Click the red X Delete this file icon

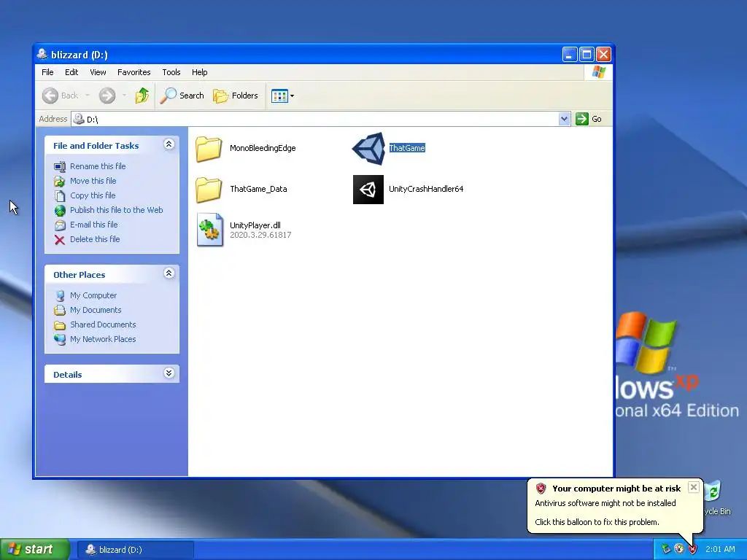tap(60, 239)
